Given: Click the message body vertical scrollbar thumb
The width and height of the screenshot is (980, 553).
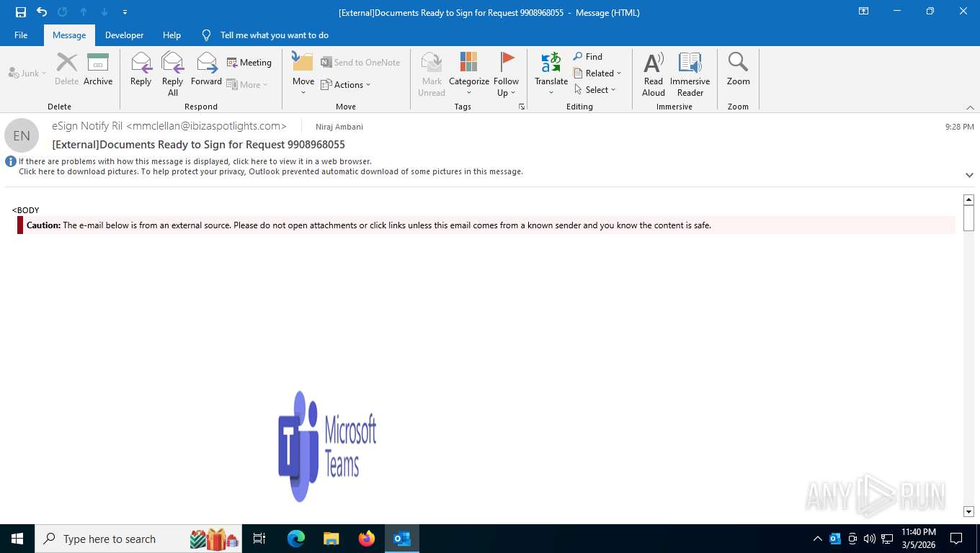Looking at the screenshot, I should (x=968, y=217).
